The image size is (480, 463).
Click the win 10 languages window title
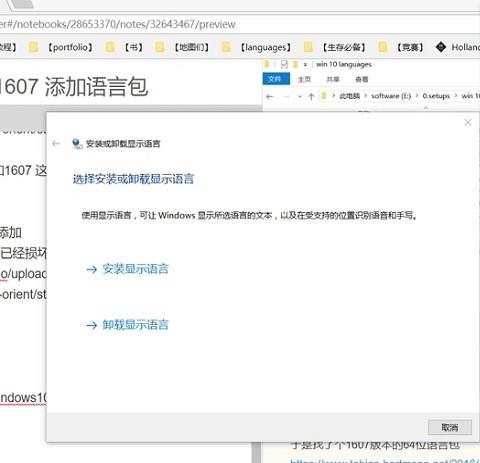click(344, 64)
